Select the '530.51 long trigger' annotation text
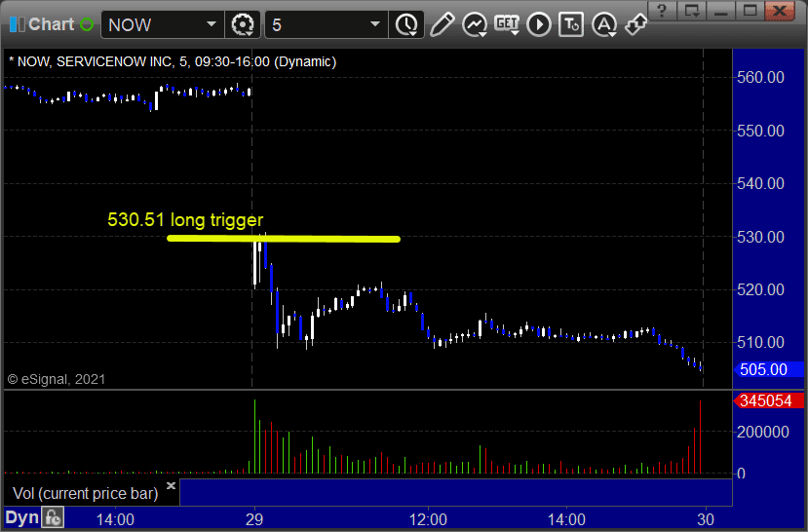The width and height of the screenshot is (808, 532). [x=185, y=220]
